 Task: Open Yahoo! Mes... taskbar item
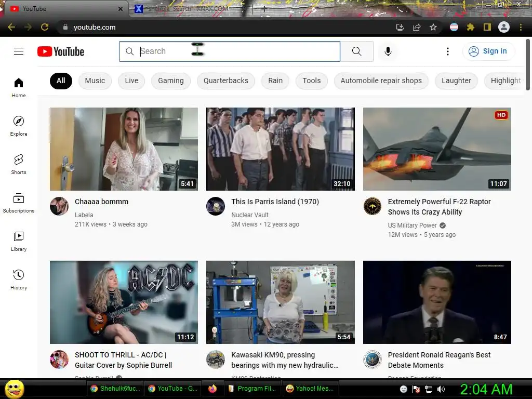tap(310, 389)
